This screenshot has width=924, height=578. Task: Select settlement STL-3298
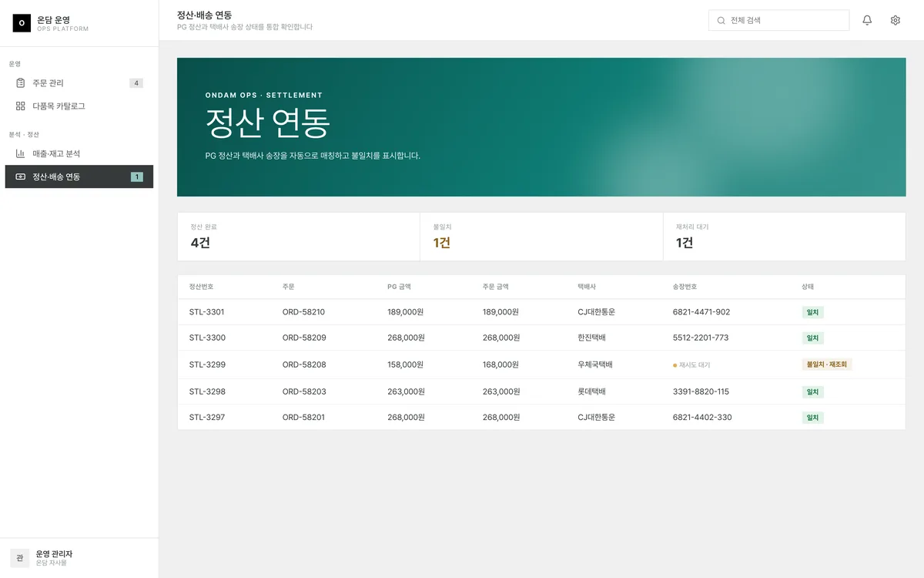pos(207,391)
